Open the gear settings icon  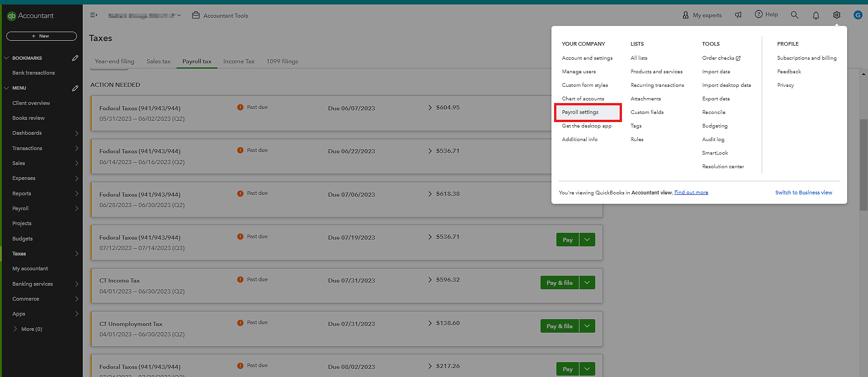[x=837, y=15]
